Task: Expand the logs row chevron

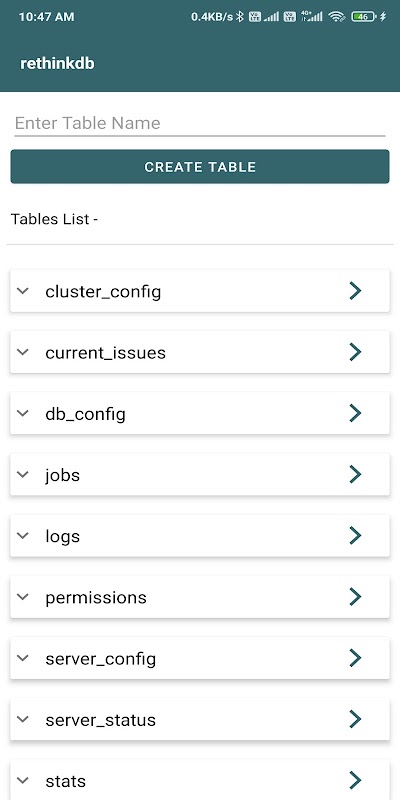Action: point(22,536)
